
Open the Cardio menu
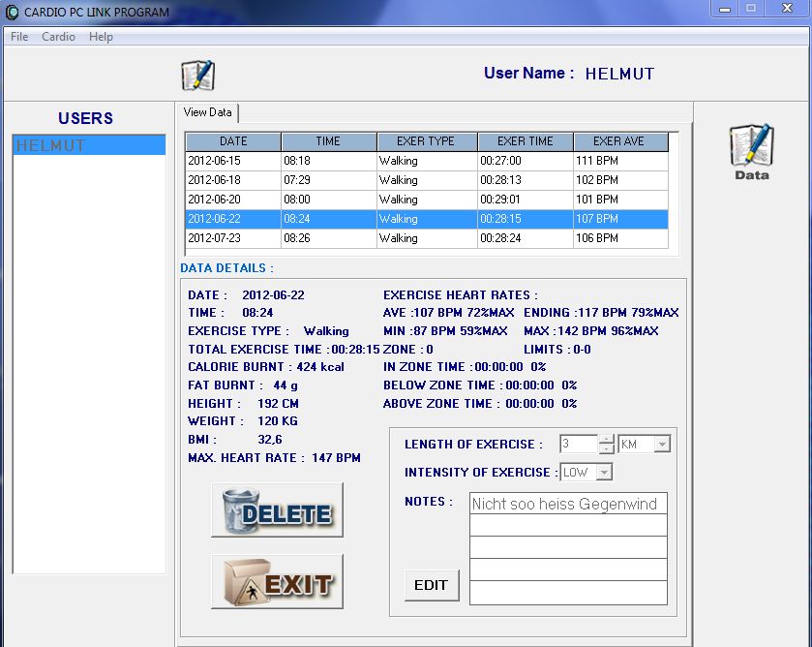[58, 37]
